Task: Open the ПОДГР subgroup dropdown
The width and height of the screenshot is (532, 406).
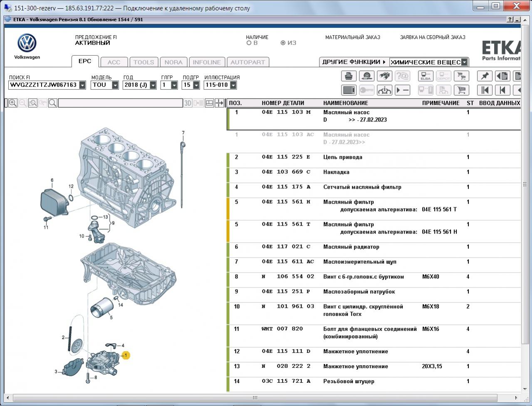Action: click(195, 85)
